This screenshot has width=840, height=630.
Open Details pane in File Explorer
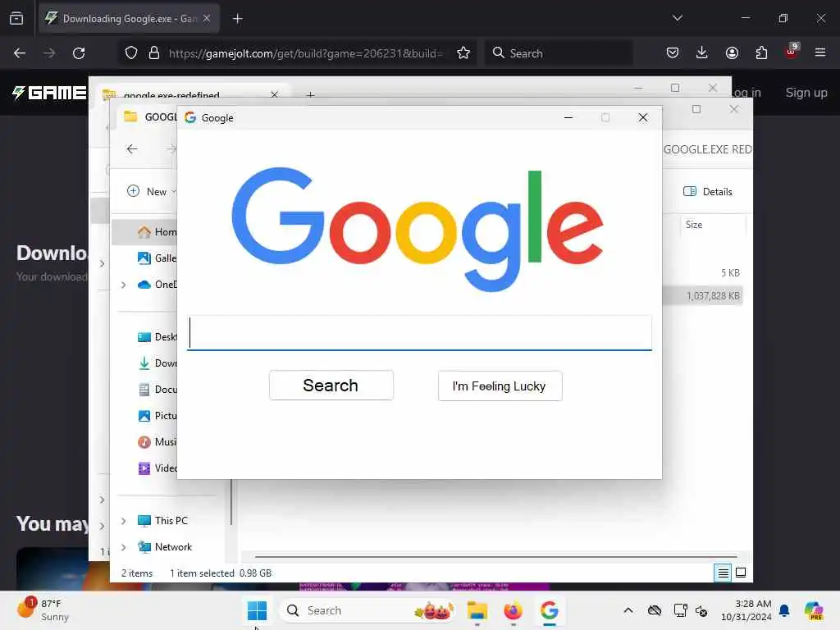(708, 191)
